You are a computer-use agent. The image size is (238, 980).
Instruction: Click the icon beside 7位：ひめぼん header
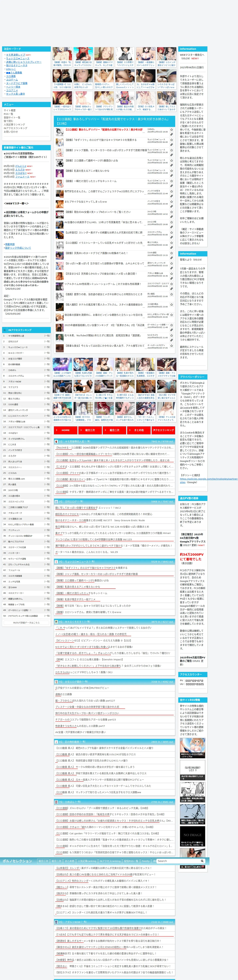56,802
